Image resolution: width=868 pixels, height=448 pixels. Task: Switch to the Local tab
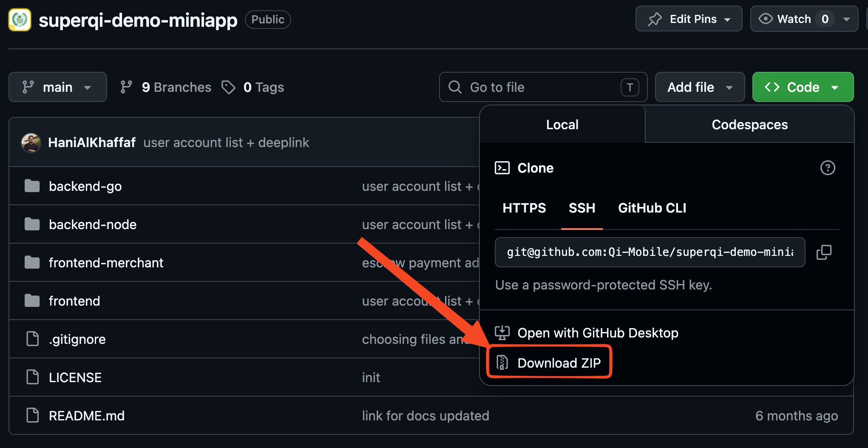click(562, 125)
